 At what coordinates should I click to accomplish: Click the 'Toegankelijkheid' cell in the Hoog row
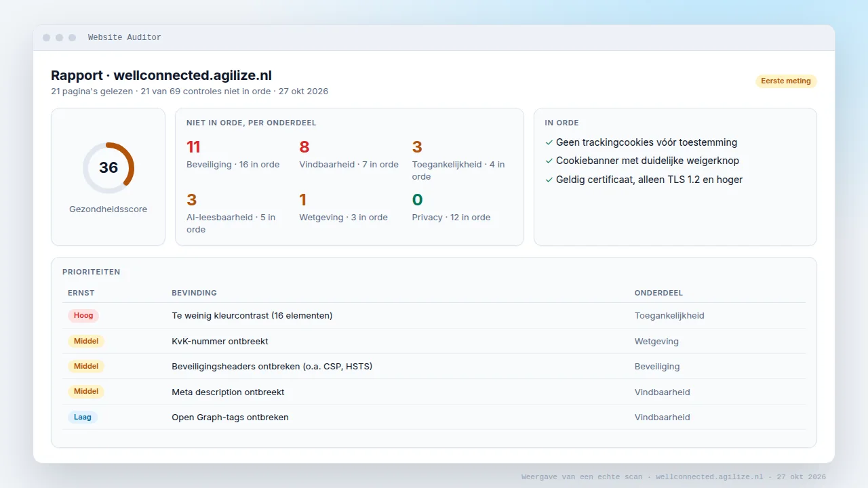(x=669, y=316)
